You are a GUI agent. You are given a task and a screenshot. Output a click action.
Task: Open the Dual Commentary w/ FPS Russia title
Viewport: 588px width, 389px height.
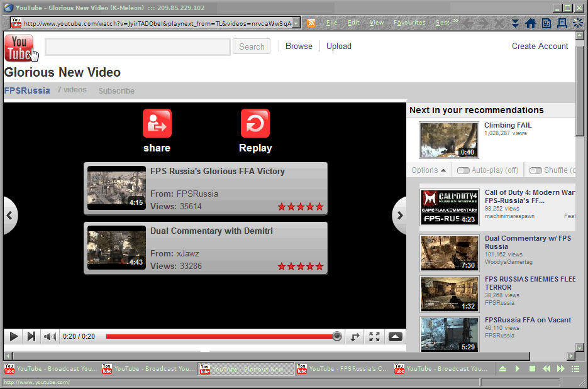coord(528,242)
